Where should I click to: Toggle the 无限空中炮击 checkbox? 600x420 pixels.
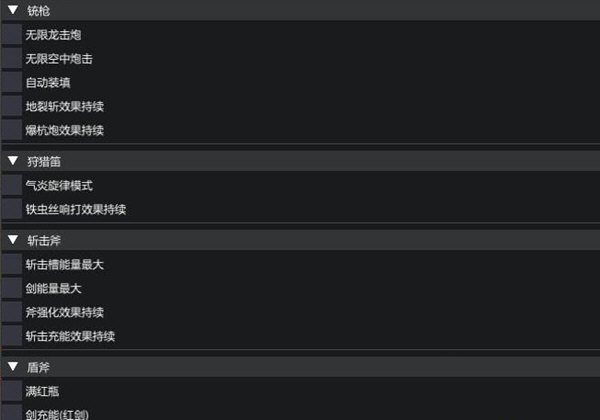point(11,59)
